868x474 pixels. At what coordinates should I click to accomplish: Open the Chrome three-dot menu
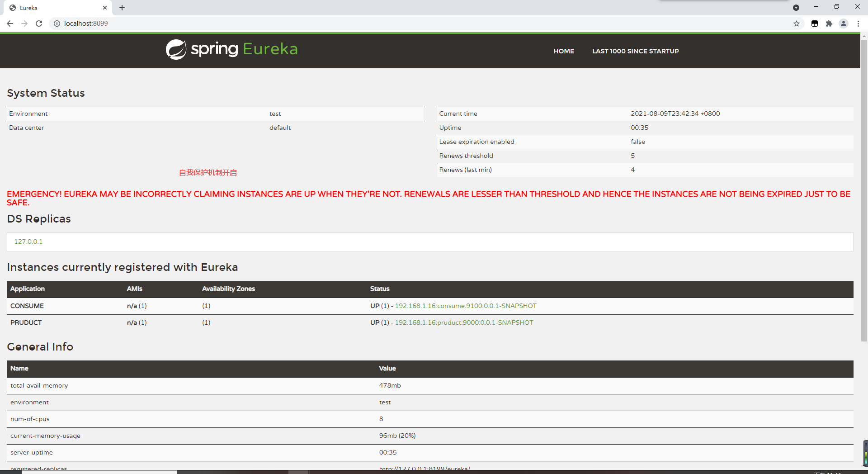(x=858, y=24)
